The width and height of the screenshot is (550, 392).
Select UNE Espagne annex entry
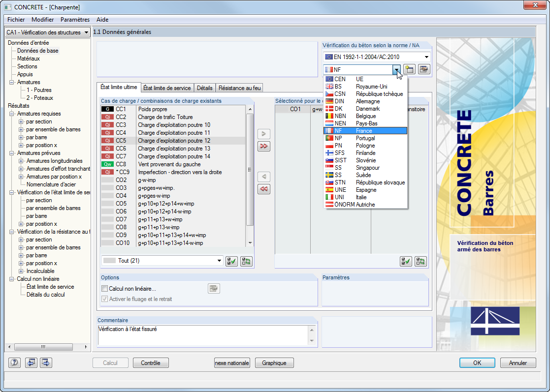coord(365,190)
